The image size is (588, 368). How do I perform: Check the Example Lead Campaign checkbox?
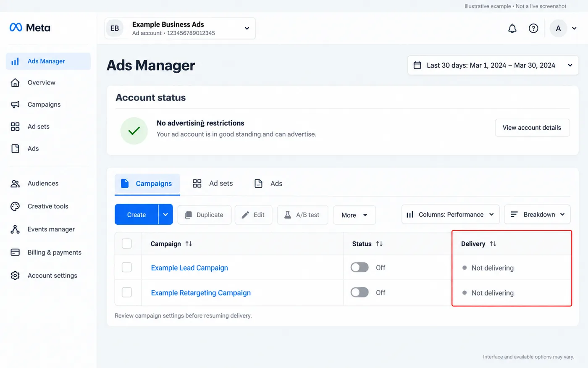point(126,268)
